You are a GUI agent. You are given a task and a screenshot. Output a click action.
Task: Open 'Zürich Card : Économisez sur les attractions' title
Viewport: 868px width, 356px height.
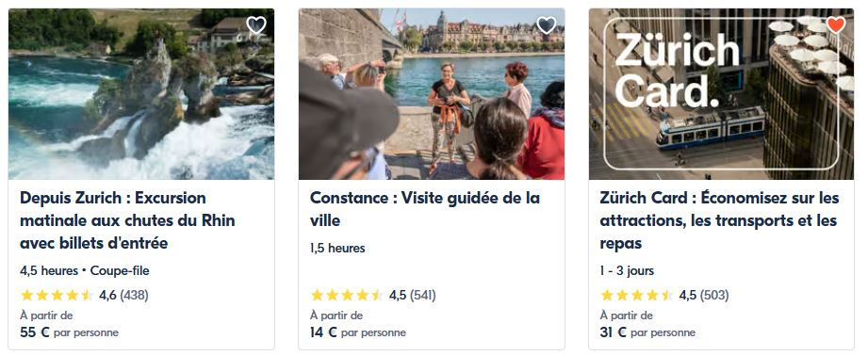point(720,220)
